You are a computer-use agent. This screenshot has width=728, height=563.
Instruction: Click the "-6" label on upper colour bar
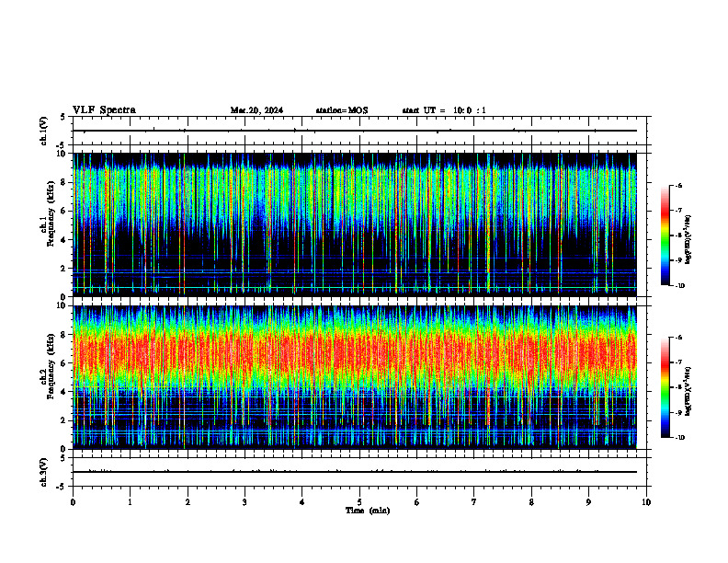coord(678,185)
